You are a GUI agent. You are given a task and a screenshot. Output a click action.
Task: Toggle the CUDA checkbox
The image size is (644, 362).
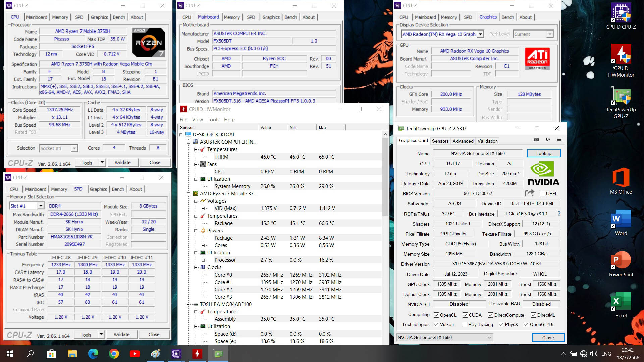click(465, 315)
